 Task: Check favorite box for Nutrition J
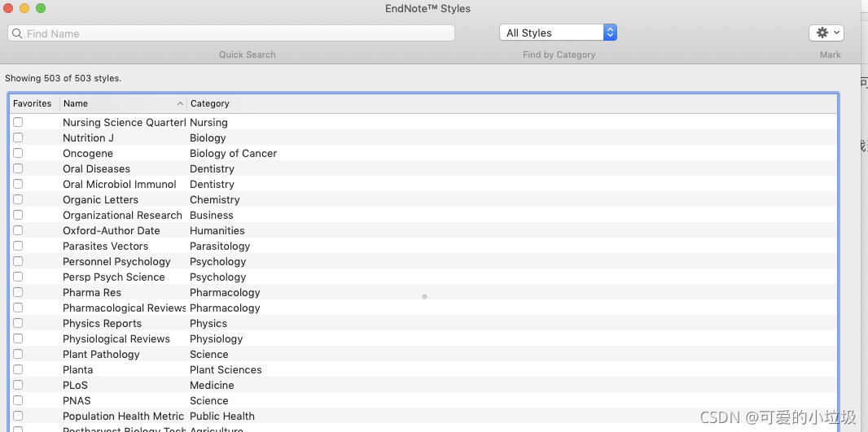pos(18,137)
